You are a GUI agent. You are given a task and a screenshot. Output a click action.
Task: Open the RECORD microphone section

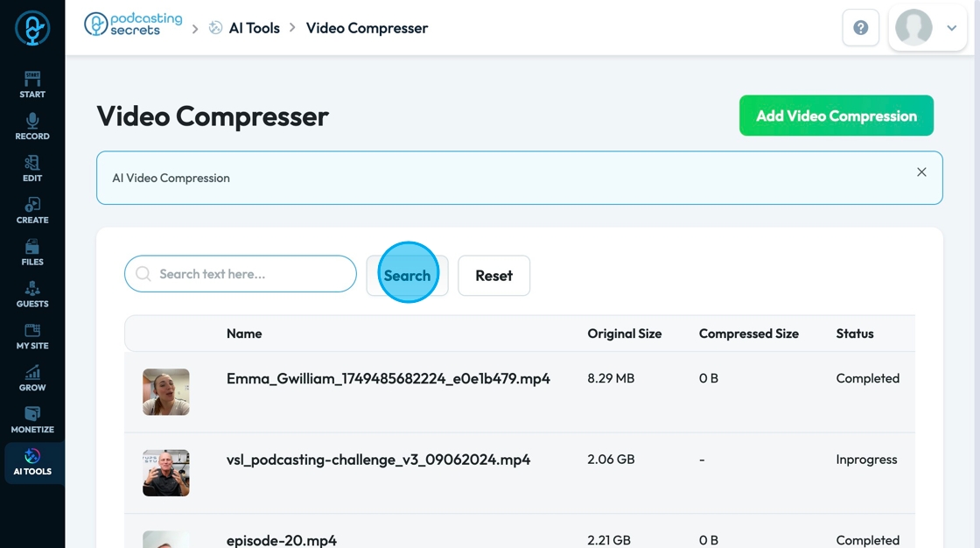[32, 127]
